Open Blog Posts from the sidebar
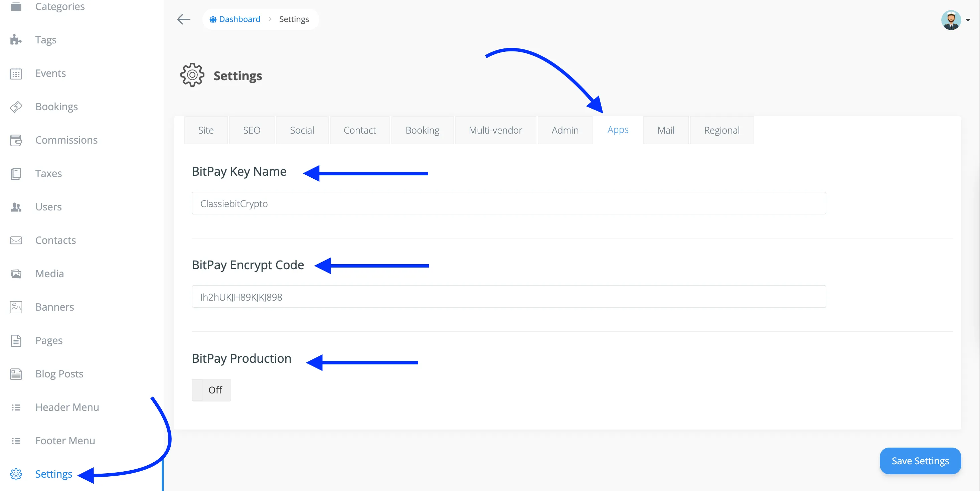This screenshot has width=980, height=491. (x=59, y=373)
